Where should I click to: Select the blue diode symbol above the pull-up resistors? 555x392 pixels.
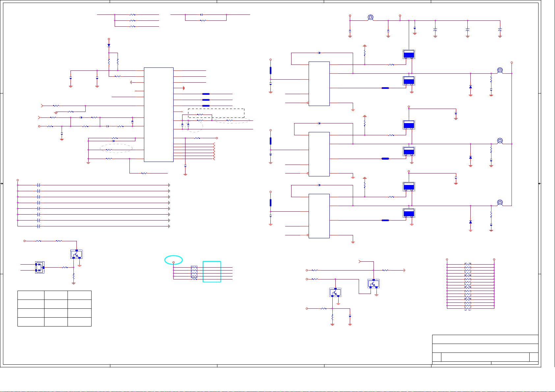[x=109, y=45]
